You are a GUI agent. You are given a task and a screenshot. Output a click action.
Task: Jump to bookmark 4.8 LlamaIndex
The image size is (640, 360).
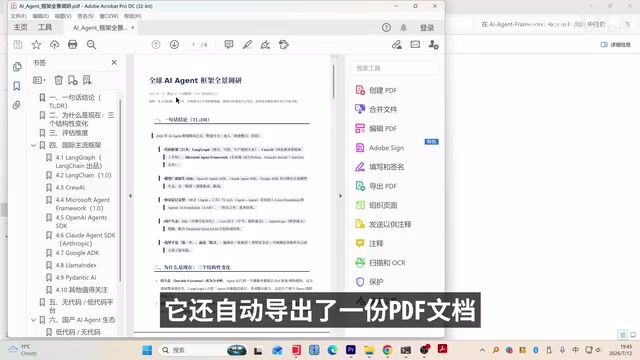(76, 265)
